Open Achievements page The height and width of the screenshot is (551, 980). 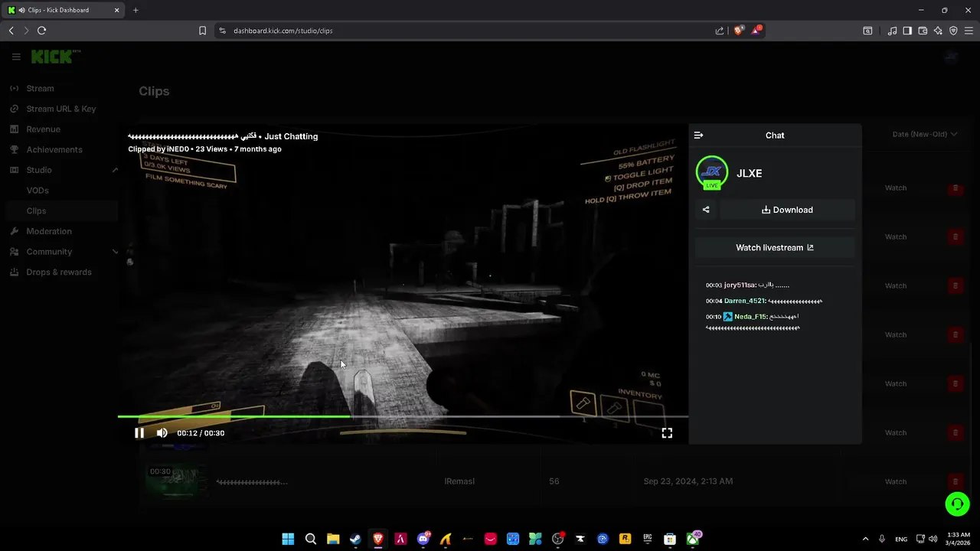[54, 150]
